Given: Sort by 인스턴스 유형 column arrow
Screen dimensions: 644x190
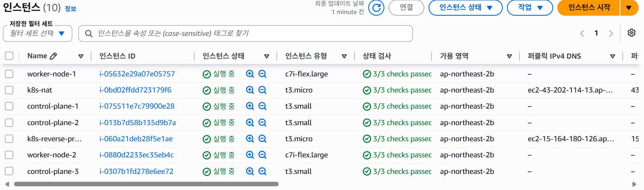Looking at the screenshot, I should coord(344,57).
